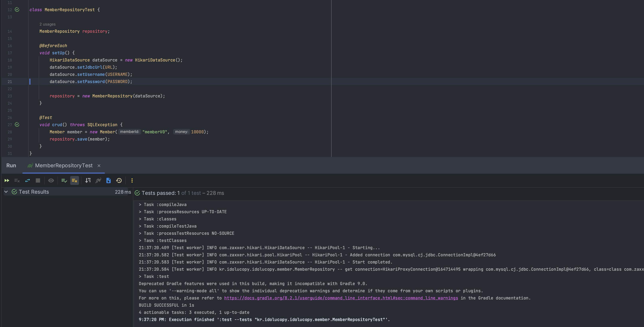Click run gutter icon beside class MemberRepositoryTest
Image resolution: width=644 pixels, height=327 pixels.
click(17, 10)
